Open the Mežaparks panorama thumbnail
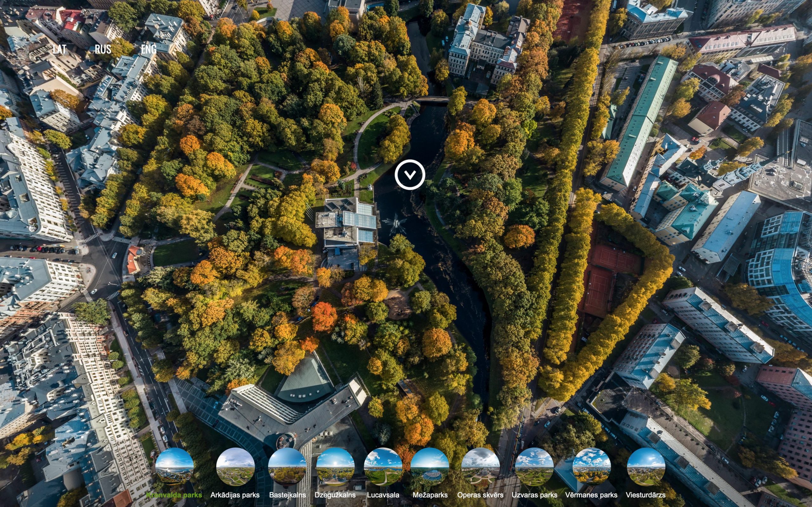The image size is (812, 507). tap(430, 466)
